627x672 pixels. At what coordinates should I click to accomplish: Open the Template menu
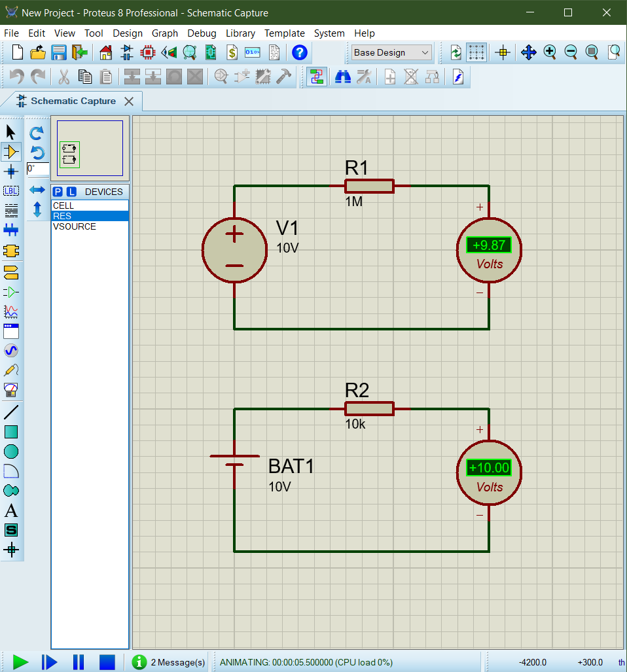[x=285, y=33]
